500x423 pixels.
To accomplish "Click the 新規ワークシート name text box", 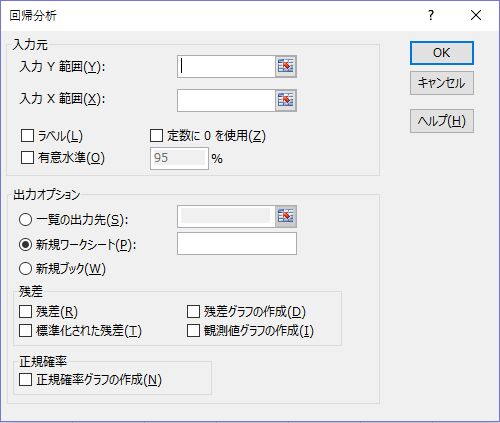I will coord(237,243).
